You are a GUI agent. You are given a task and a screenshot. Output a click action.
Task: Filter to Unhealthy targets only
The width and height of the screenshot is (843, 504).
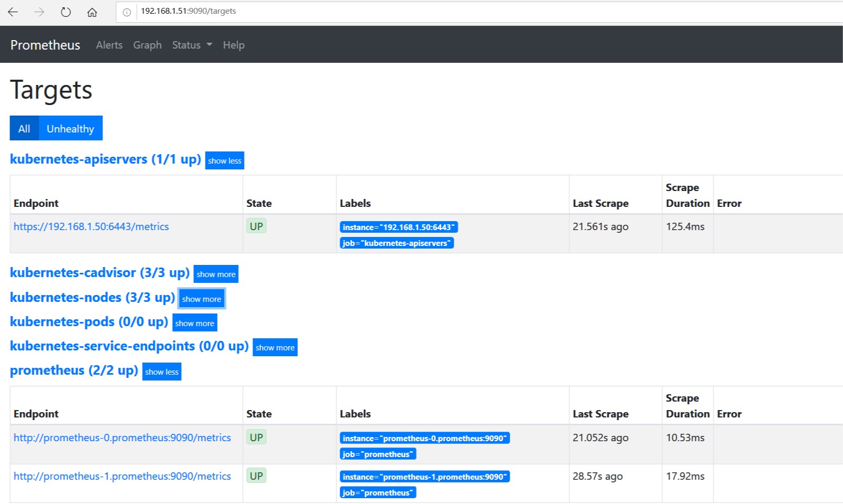pyautogui.click(x=70, y=128)
